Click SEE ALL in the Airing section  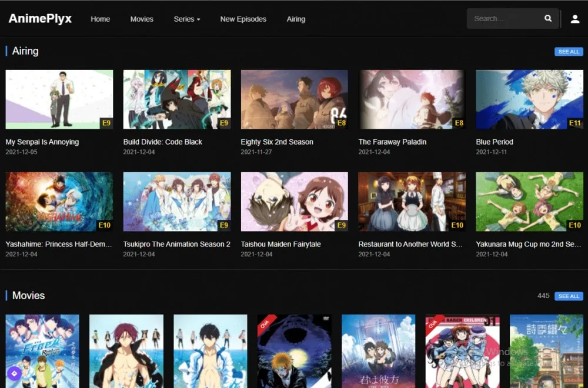pos(568,51)
